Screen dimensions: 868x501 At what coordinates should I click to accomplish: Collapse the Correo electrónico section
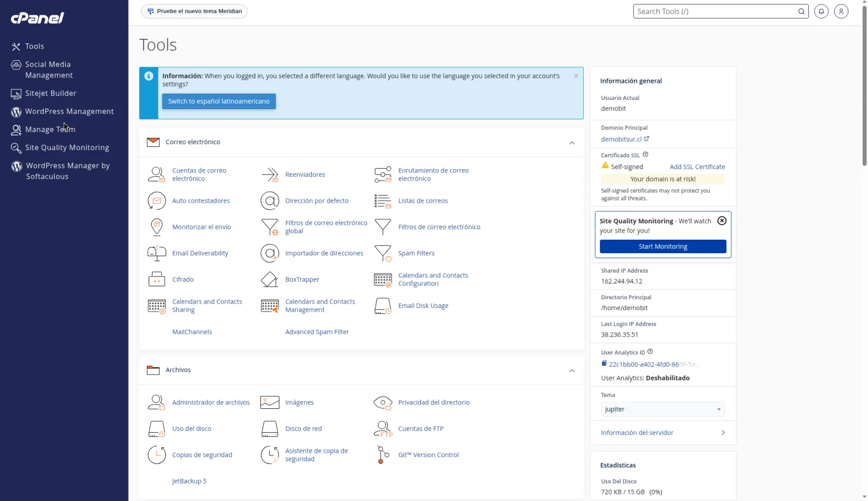pos(572,143)
